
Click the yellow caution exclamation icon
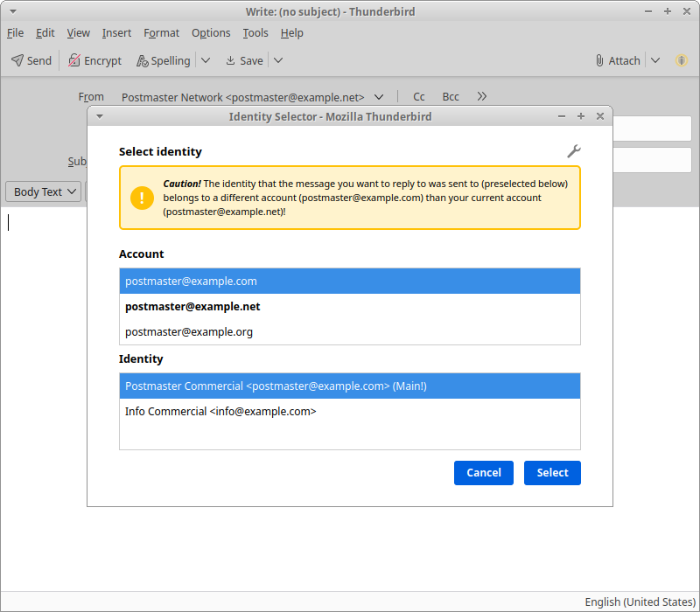tap(142, 198)
